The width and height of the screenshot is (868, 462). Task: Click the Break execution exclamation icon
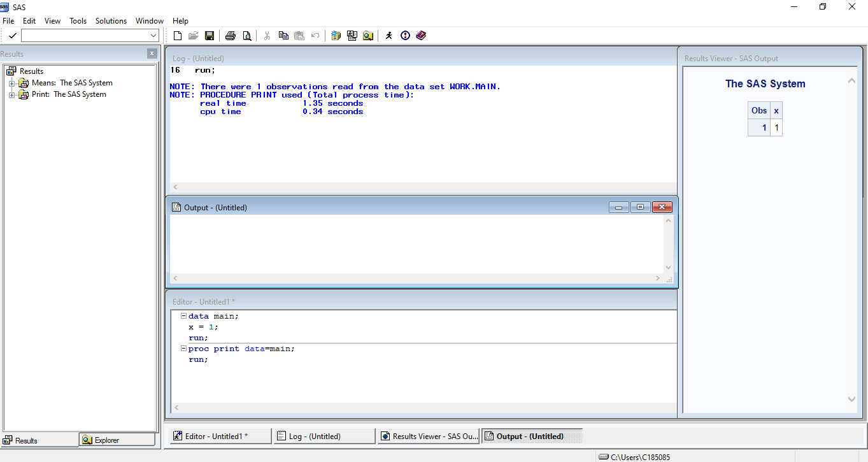(405, 35)
